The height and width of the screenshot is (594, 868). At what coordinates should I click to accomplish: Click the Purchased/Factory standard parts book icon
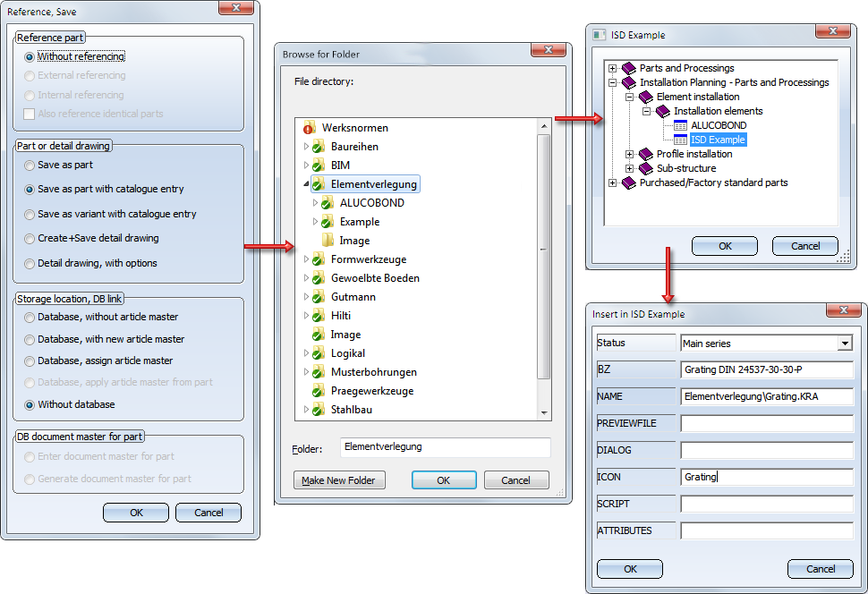629,182
